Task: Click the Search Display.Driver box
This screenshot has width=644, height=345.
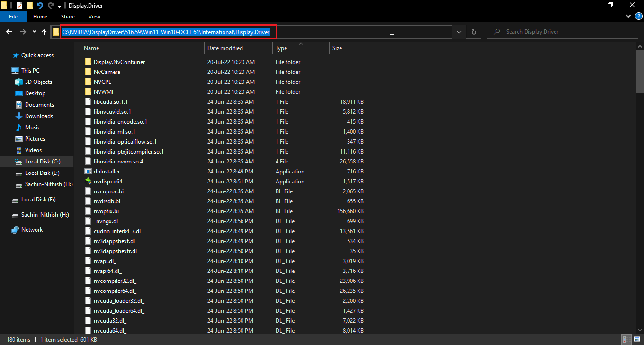Action: [x=563, y=32]
